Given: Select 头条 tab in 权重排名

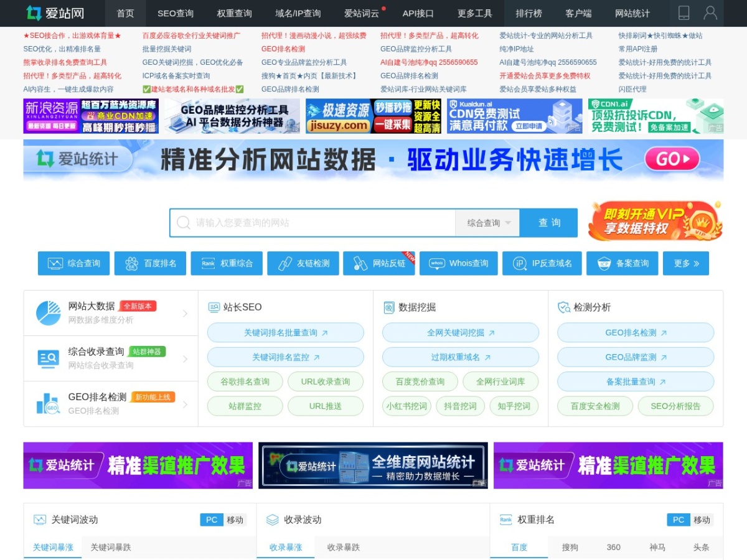Looking at the screenshot, I should click(701, 548).
